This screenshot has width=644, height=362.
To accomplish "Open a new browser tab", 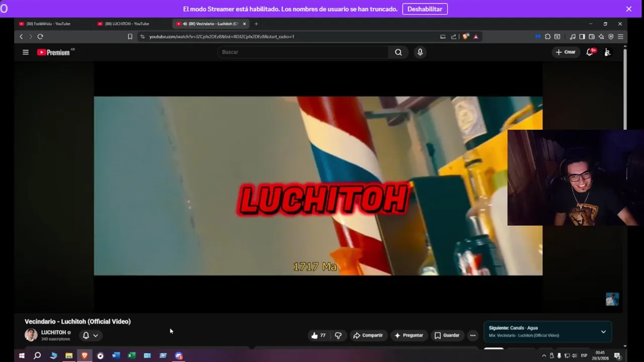I will pos(256,24).
